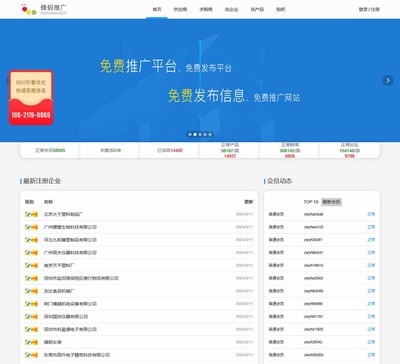Open the 找企业 nav item
Screen dimensions: 400x364
coord(231,9)
